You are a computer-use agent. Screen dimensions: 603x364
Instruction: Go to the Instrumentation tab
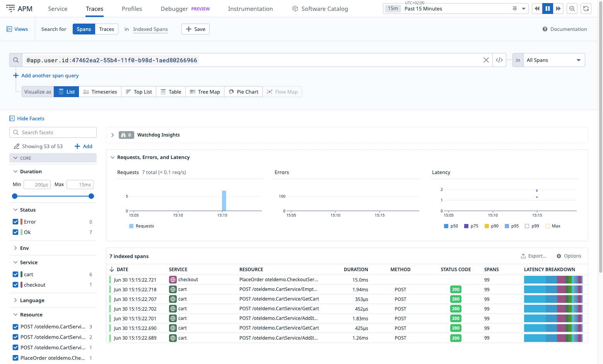pyautogui.click(x=250, y=9)
